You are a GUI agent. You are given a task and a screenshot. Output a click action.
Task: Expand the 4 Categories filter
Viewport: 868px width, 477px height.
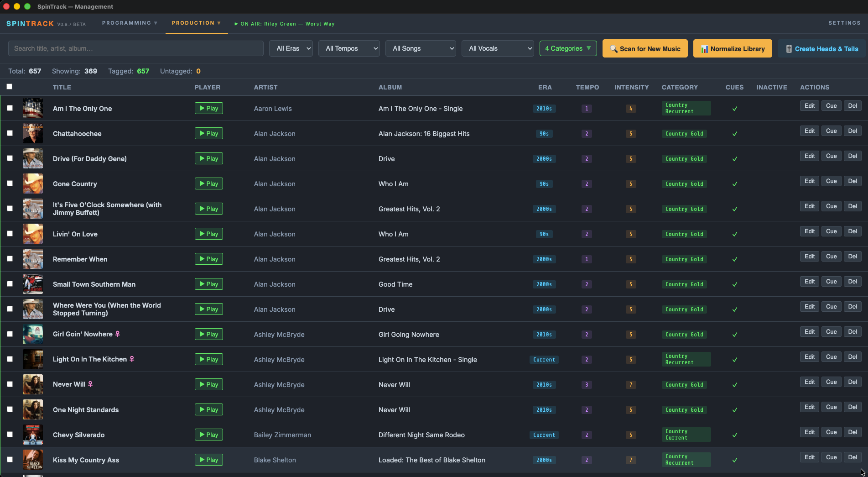click(568, 48)
